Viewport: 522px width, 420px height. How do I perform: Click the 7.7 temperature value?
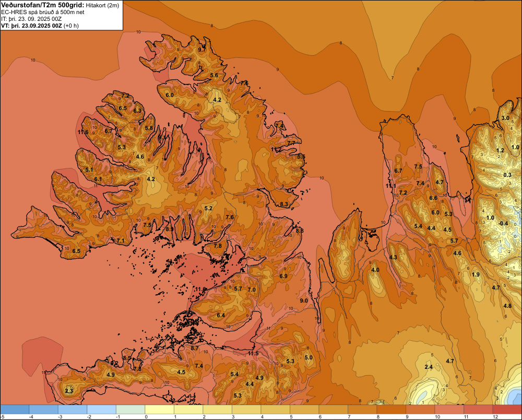click(291, 143)
